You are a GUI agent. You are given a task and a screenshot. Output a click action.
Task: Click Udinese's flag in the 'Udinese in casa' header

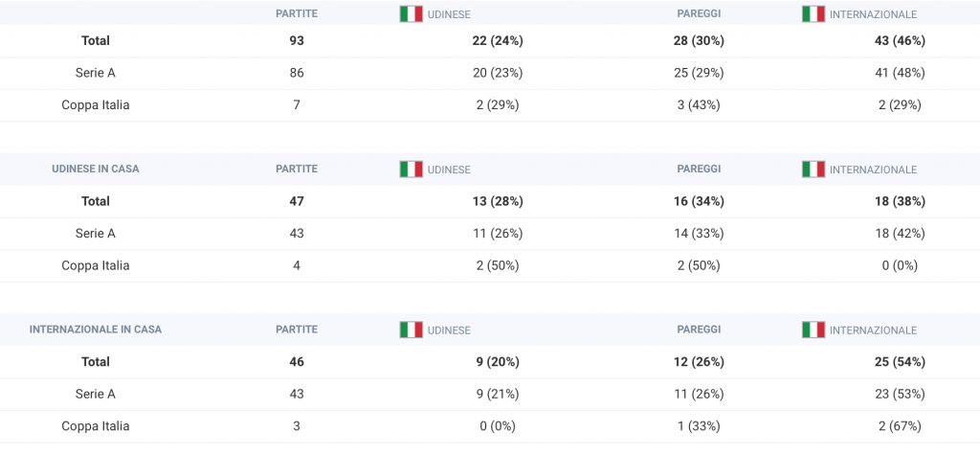pyautogui.click(x=411, y=170)
